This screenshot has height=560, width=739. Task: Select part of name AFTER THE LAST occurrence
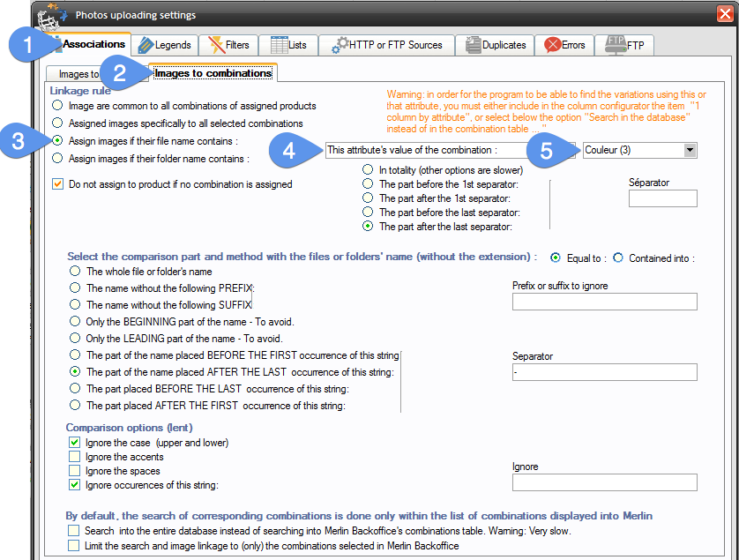(x=75, y=371)
